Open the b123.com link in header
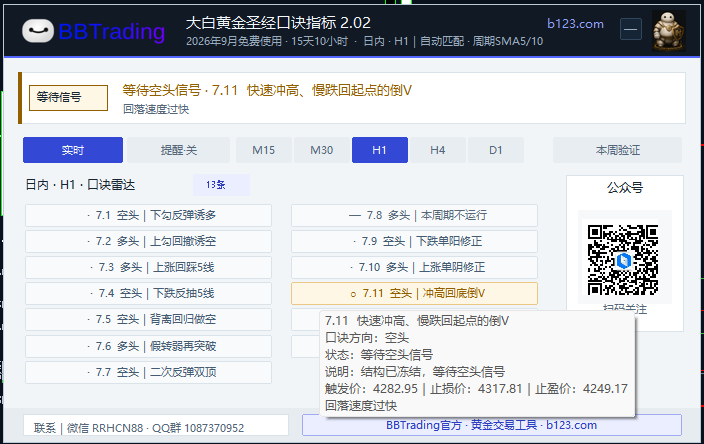 point(575,24)
